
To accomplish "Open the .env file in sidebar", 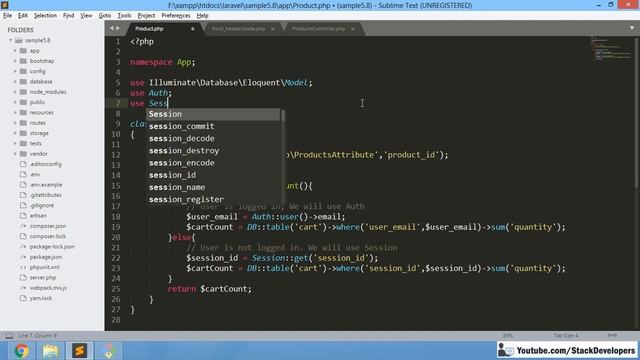I will coord(35,174).
